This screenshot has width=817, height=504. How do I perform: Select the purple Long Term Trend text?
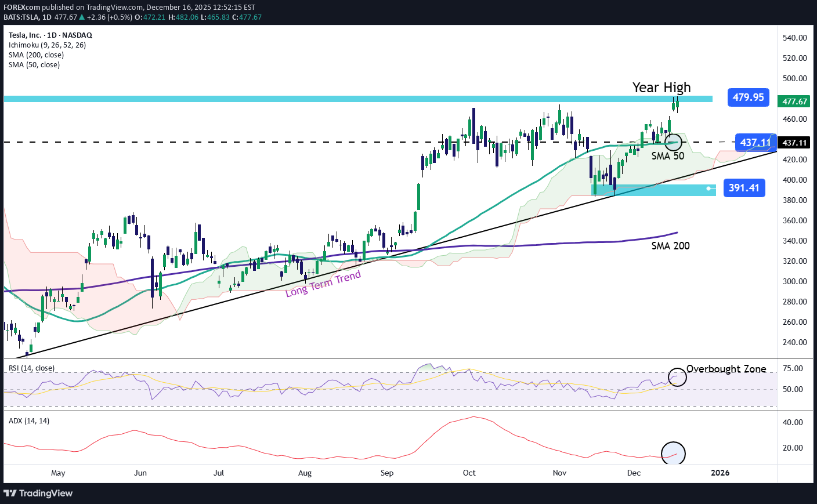[323, 284]
